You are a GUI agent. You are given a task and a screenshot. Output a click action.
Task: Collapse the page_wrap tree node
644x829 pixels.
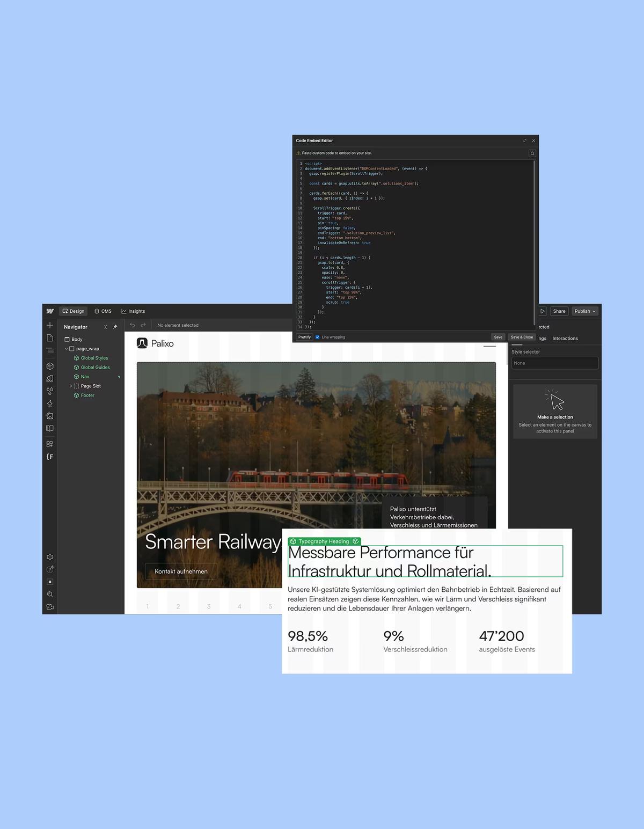[x=67, y=349]
